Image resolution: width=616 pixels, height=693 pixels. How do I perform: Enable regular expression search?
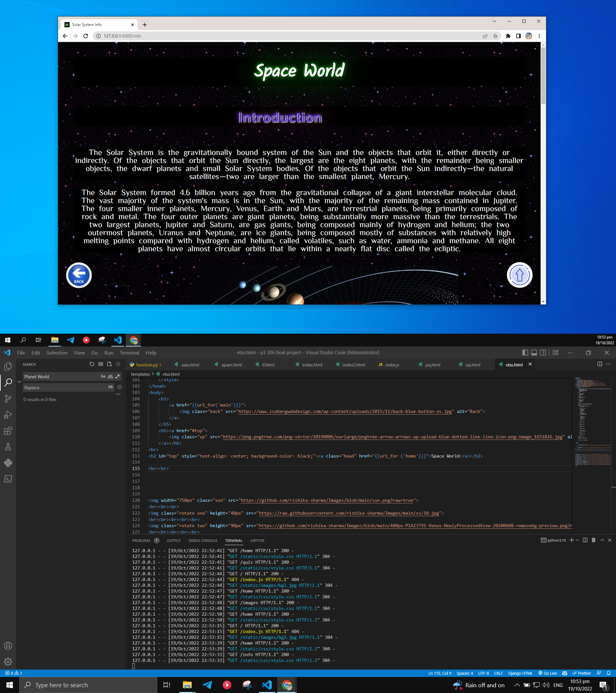coord(117,376)
